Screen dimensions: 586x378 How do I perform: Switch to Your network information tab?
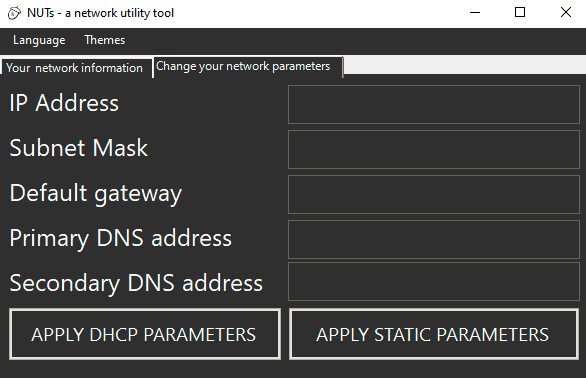[76, 68]
